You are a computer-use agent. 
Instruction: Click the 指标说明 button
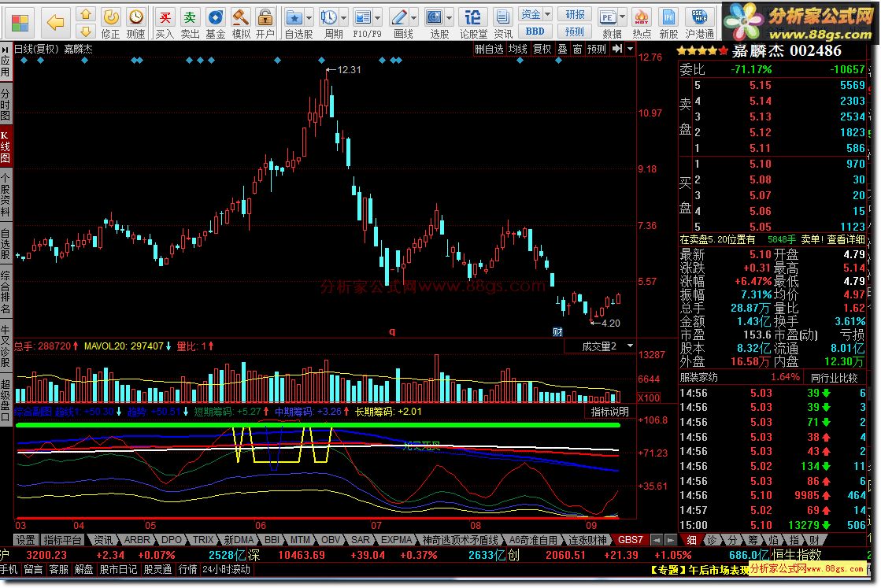coord(609,412)
